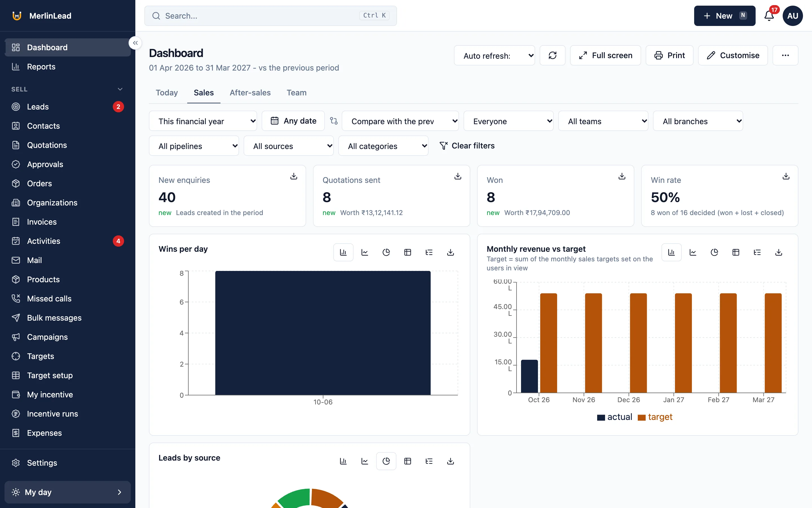Open the Auto refresh dropdown
Viewport: 812px width, 508px height.
point(495,55)
